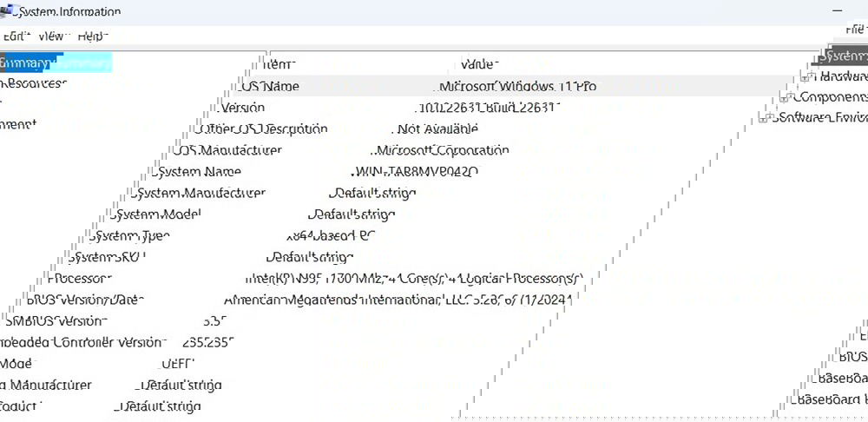868x422 pixels.
Task: Select the BIOS Version/Date row
Action: 85,300
